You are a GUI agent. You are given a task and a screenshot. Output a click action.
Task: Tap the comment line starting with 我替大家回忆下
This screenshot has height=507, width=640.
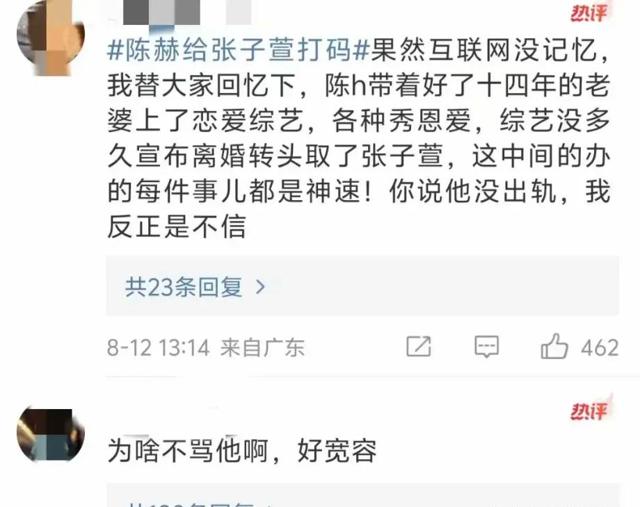(x=358, y=86)
